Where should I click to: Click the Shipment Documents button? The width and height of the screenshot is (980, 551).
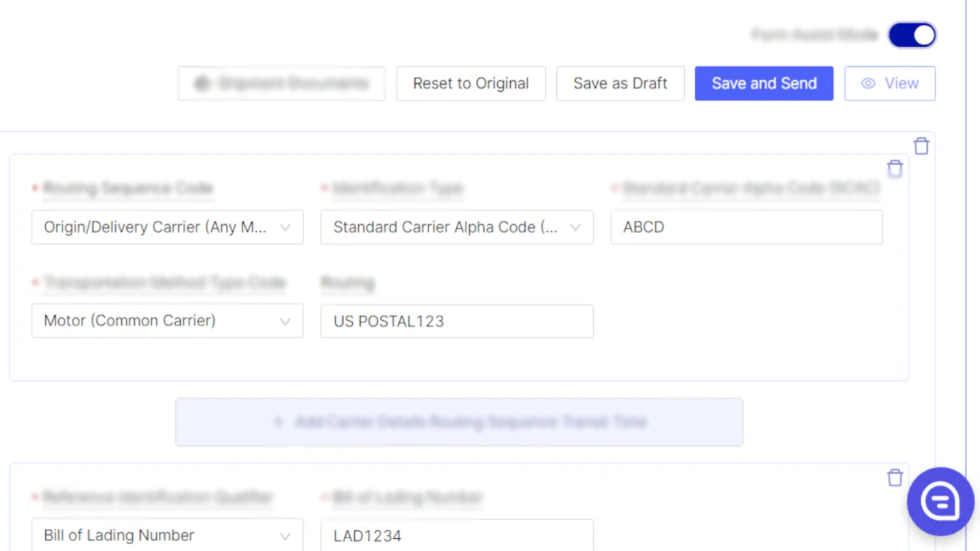click(x=281, y=83)
